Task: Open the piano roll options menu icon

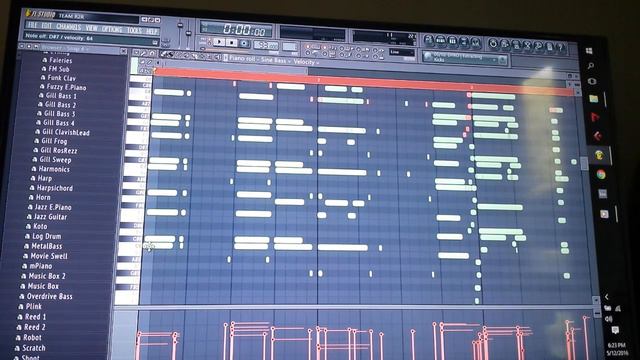Action: pyautogui.click(x=137, y=53)
